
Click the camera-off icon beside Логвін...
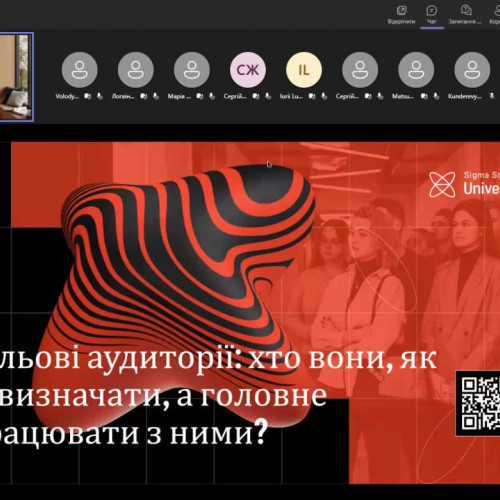[144, 96]
